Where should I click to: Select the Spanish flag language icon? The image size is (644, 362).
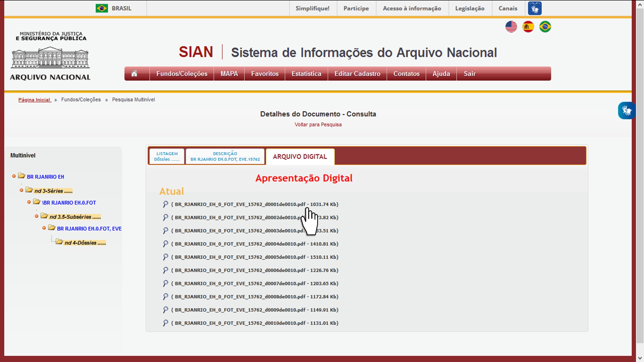point(528,27)
